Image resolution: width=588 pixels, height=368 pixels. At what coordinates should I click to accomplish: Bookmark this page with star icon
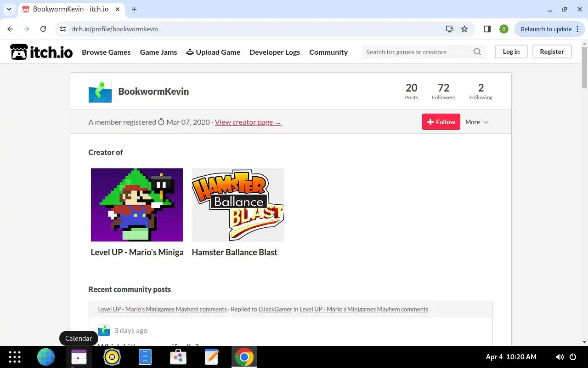click(464, 29)
